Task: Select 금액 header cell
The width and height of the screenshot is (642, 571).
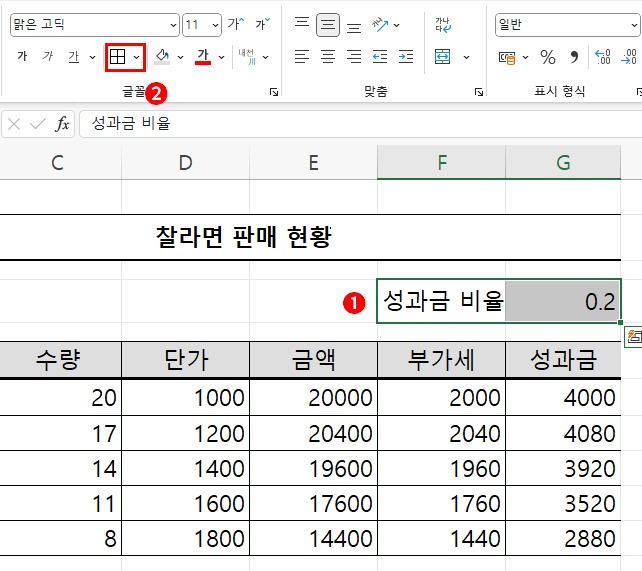Action: click(314, 360)
